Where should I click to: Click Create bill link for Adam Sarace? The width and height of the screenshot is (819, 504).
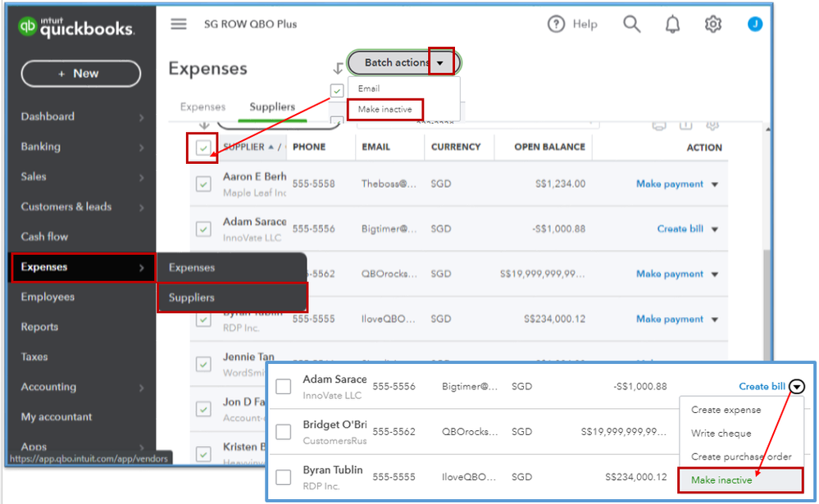pos(680,229)
